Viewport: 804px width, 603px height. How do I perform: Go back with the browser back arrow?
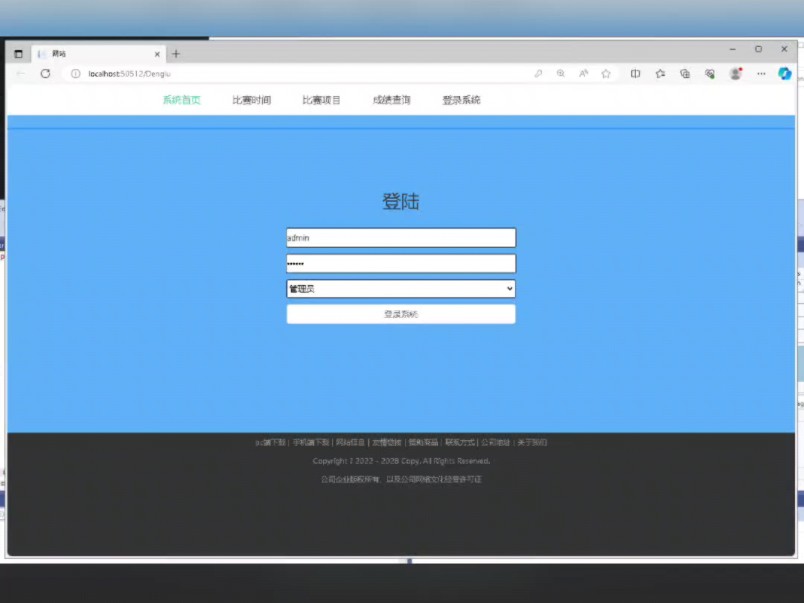[x=21, y=74]
